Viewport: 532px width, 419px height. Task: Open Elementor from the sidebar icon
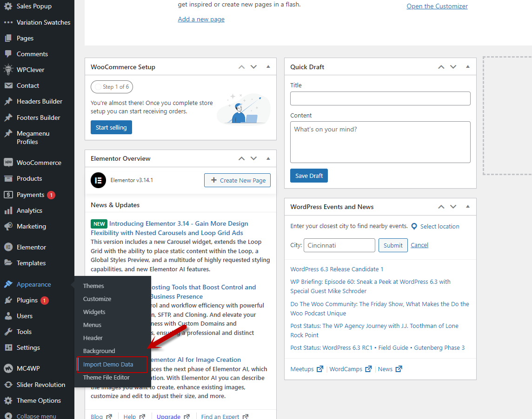[x=8, y=247]
